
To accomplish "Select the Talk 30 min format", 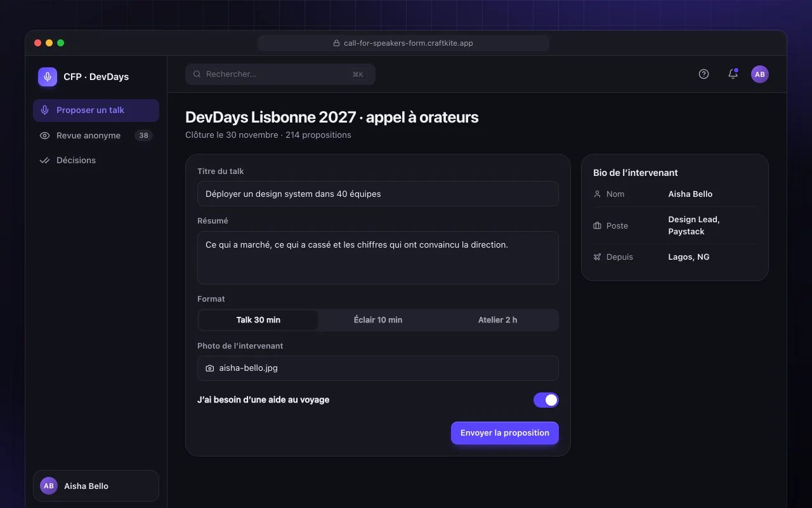I will [x=258, y=320].
